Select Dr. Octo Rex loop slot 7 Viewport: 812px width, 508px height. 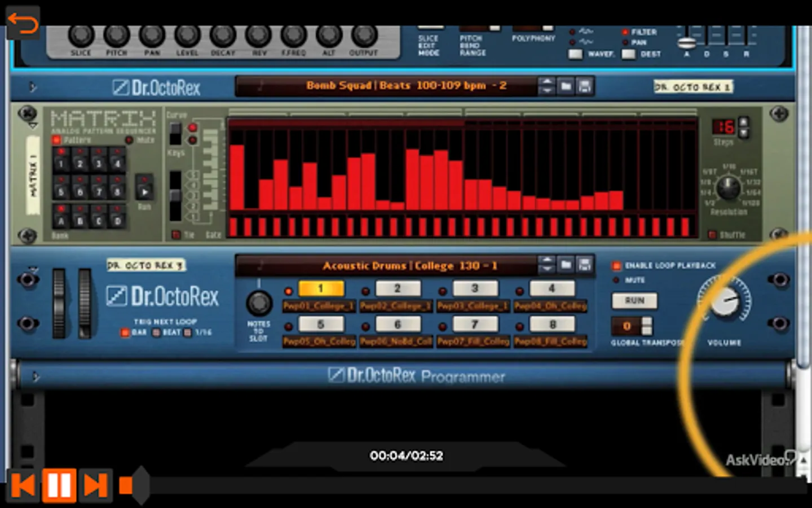475,324
